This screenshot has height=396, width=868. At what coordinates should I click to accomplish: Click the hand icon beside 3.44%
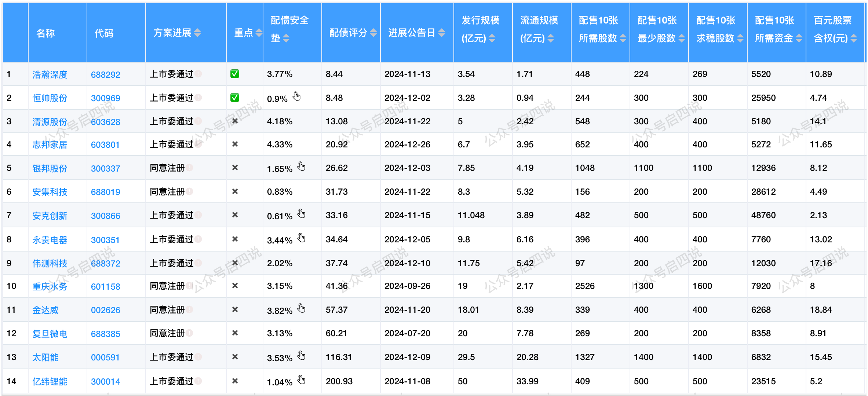click(x=301, y=238)
